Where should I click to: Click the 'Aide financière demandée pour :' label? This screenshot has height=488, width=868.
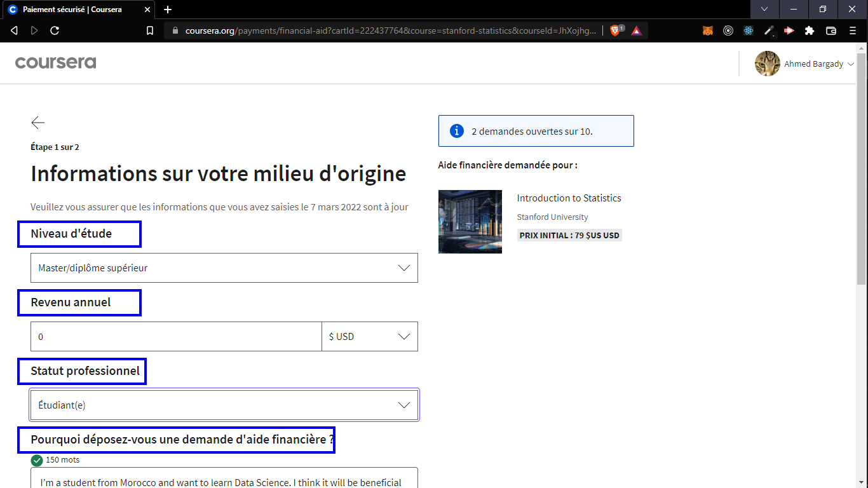point(508,165)
